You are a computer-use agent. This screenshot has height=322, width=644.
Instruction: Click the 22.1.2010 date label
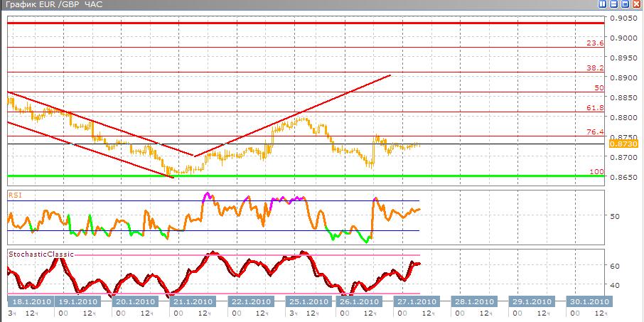click(250, 302)
